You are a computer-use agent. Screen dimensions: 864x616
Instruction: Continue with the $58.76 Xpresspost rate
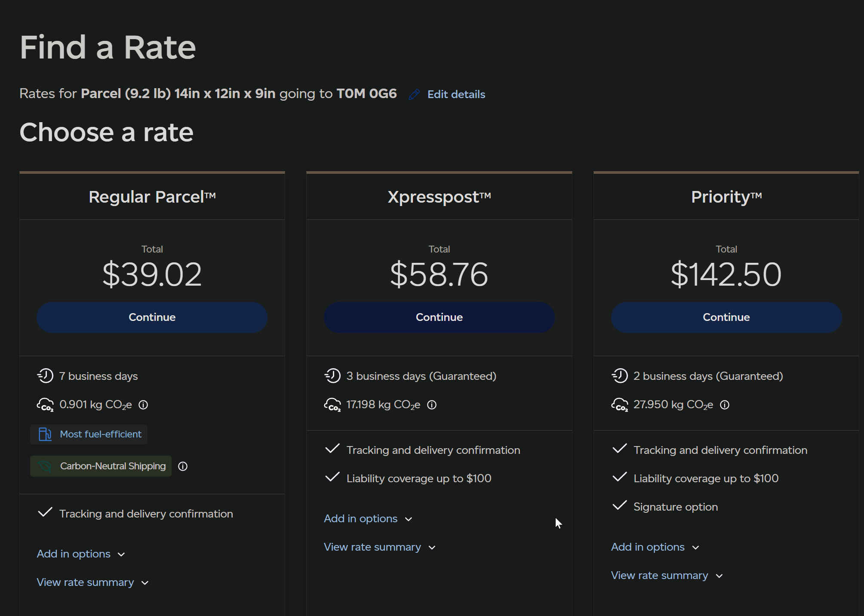click(439, 317)
